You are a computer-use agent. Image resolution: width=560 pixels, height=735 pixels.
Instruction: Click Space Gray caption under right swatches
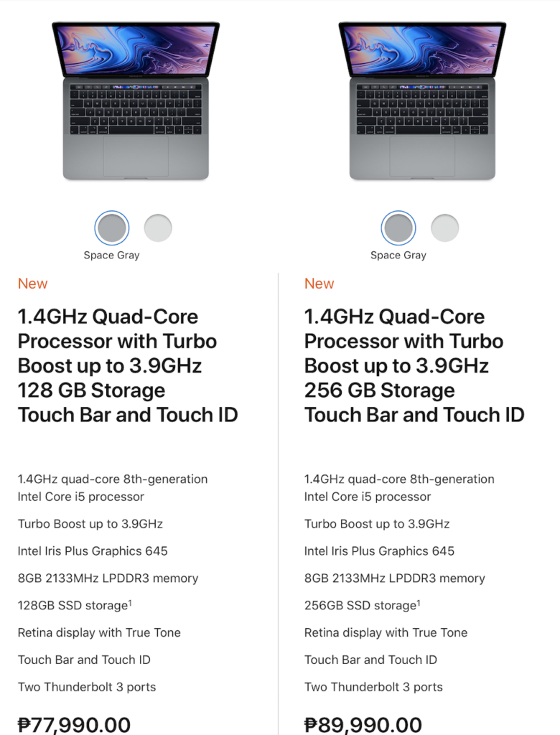pos(398,255)
